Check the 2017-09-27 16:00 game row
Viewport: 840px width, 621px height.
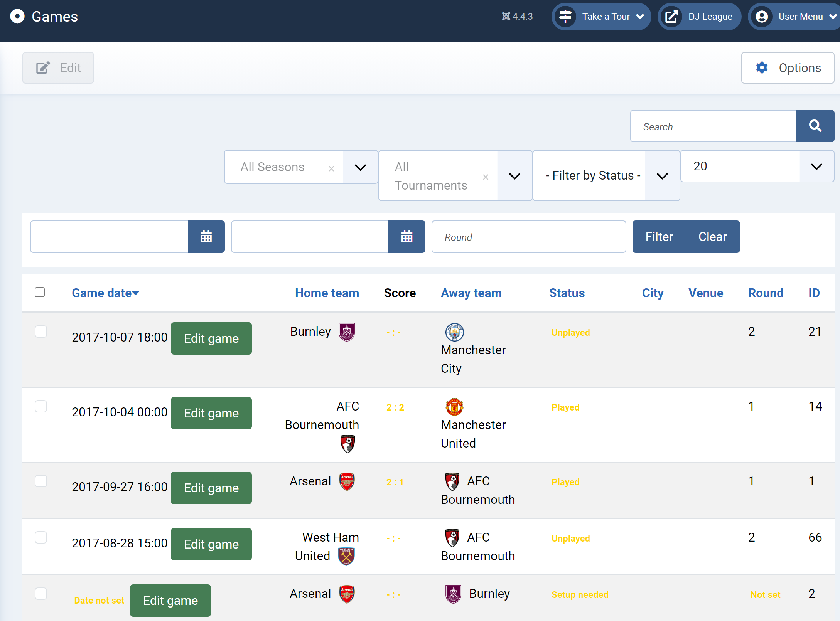(41, 481)
